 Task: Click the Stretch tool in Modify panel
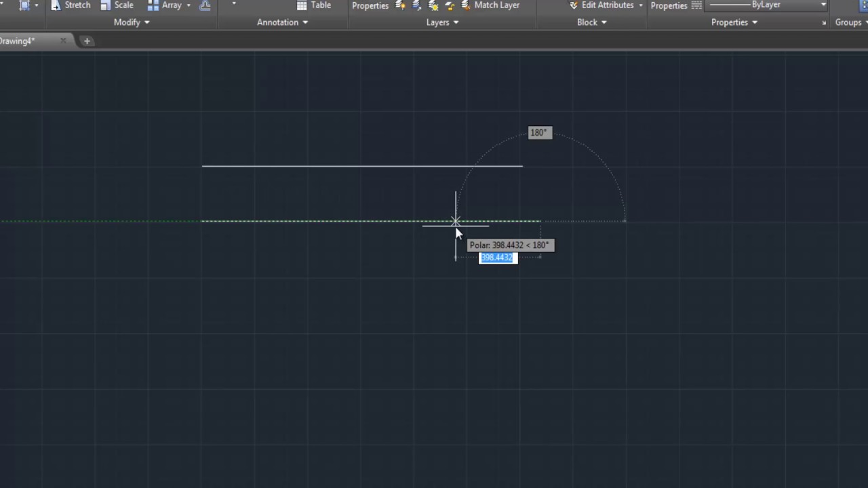tap(71, 5)
